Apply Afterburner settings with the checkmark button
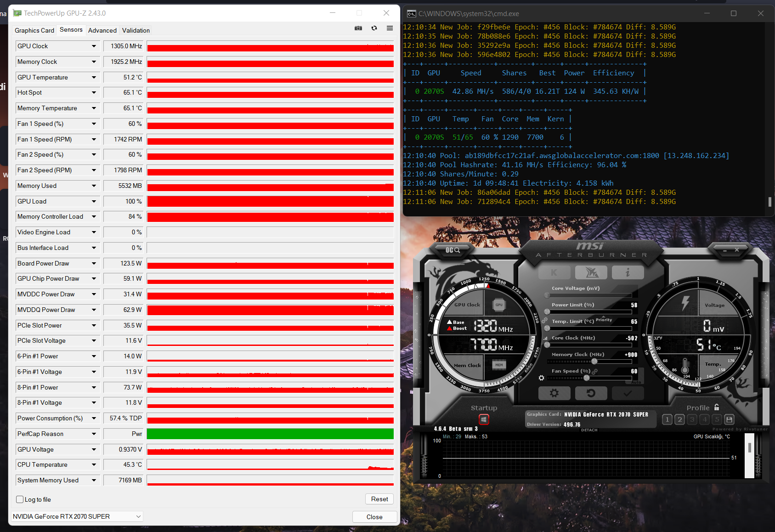 point(628,393)
